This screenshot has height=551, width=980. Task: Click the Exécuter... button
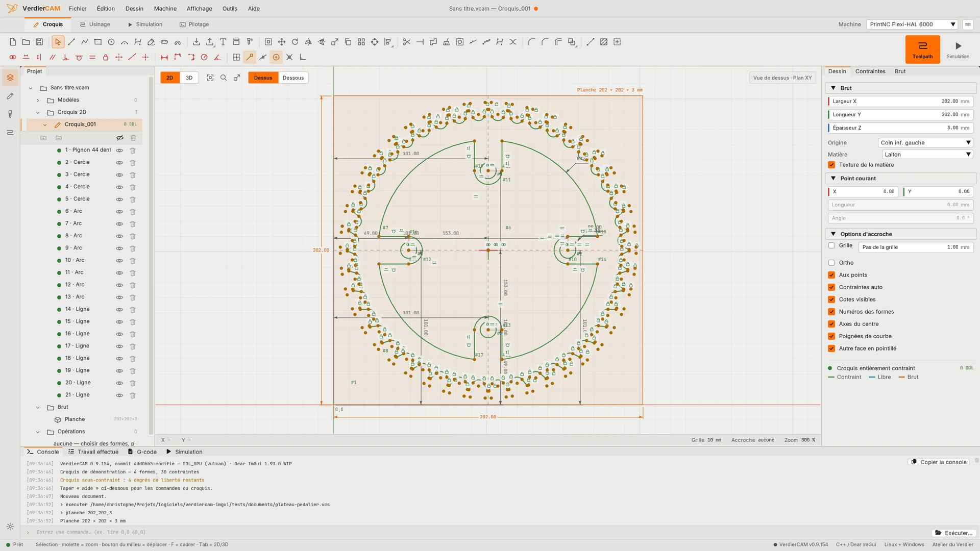coord(953,533)
